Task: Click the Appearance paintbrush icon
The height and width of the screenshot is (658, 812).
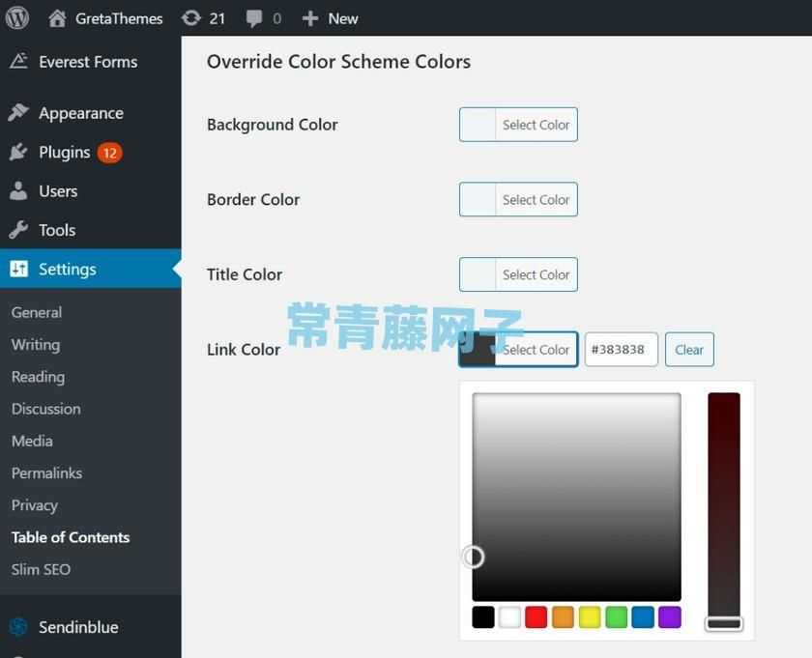Action: (x=18, y=112)
